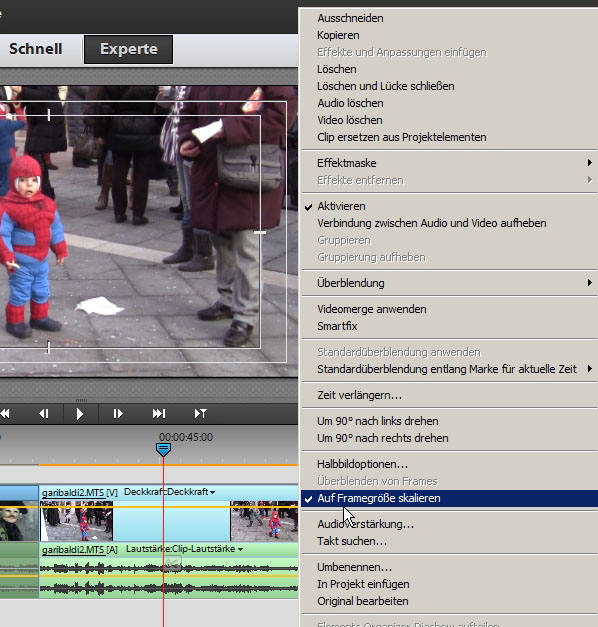Image resolution: width=598 pixels, height=627 pixels.
Task: Open the Überblendung submenu
Action: (449, 283)
